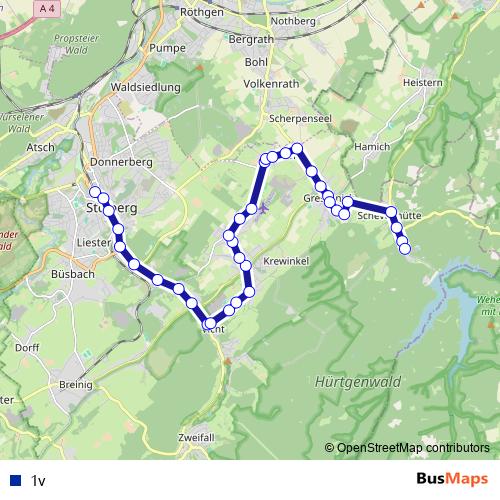Viewport: 500px width, 500px height.
Task: Click the Donnerberg place label
Action: point(121,162)
